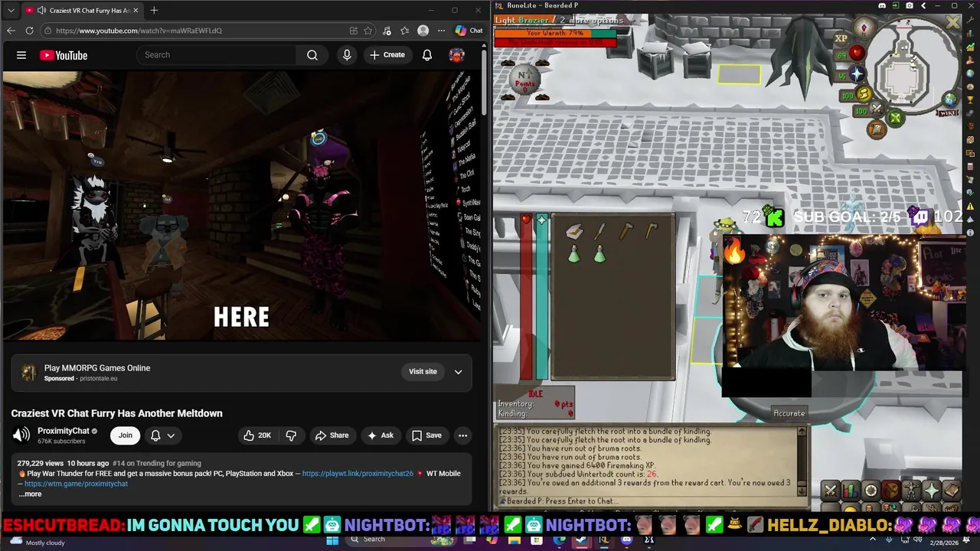980x551 pixels.
Task: Dislike the ProximityChat video
Action: tap(291, 435)
